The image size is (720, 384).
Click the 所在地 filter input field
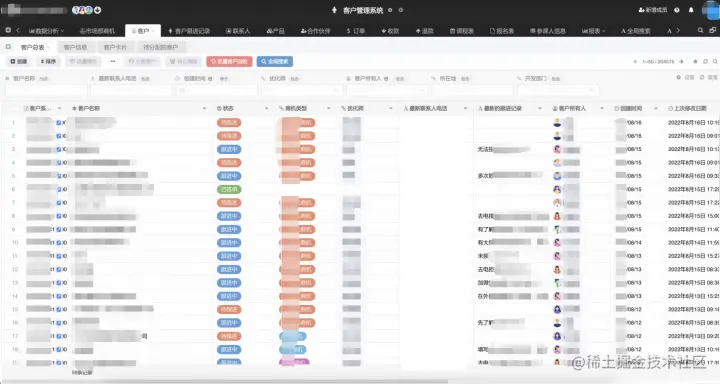coord(472,90)
